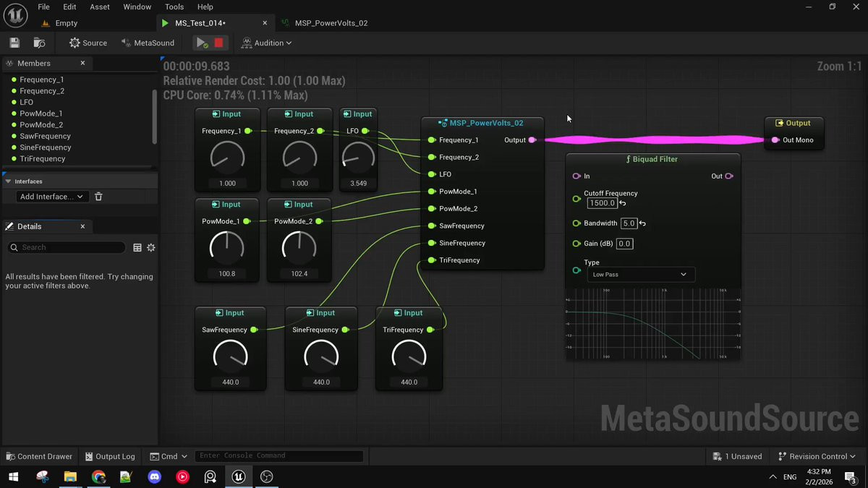The height and width of the screenshot is (488, 868).
Task: Select the Members panel tab
Action: pyautogui.click(x=34, y=63)
